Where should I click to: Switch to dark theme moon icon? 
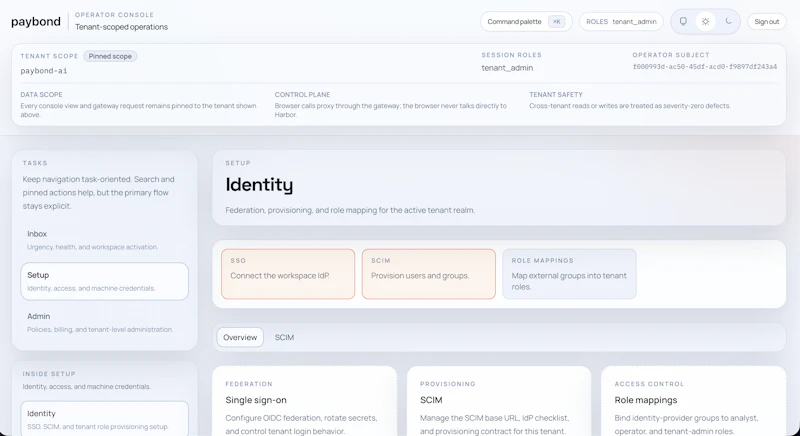(x=728, y=21)
